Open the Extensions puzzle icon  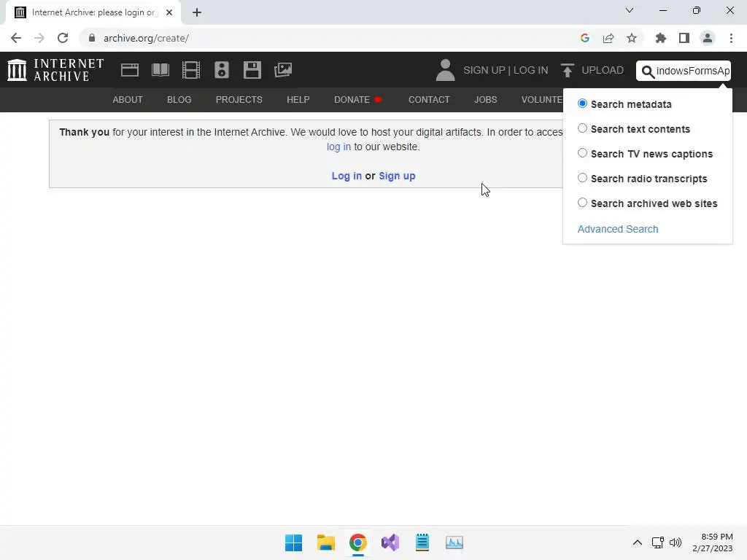pyautogui.click(x=661, y=38)
